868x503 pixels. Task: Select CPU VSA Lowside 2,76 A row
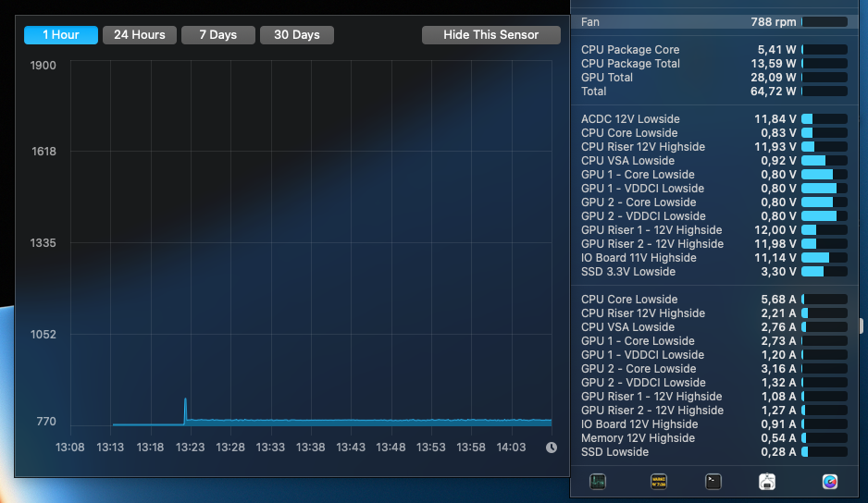coord(714,327)
